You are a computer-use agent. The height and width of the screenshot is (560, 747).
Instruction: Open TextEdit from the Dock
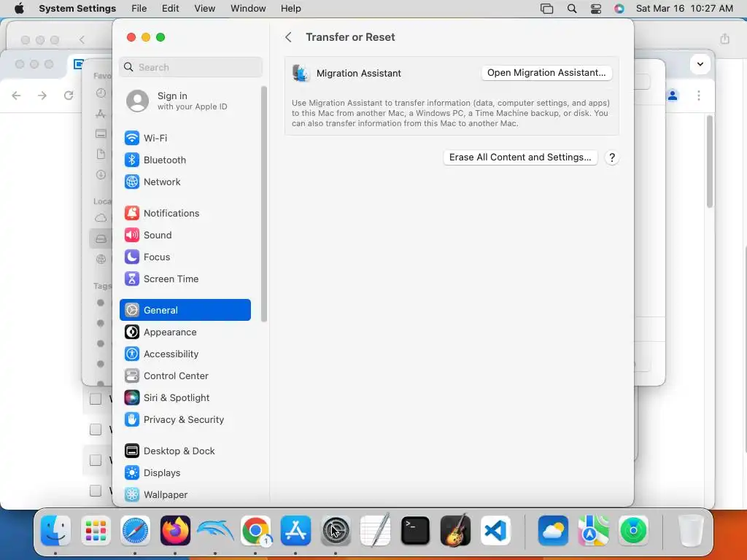[376, 531]
